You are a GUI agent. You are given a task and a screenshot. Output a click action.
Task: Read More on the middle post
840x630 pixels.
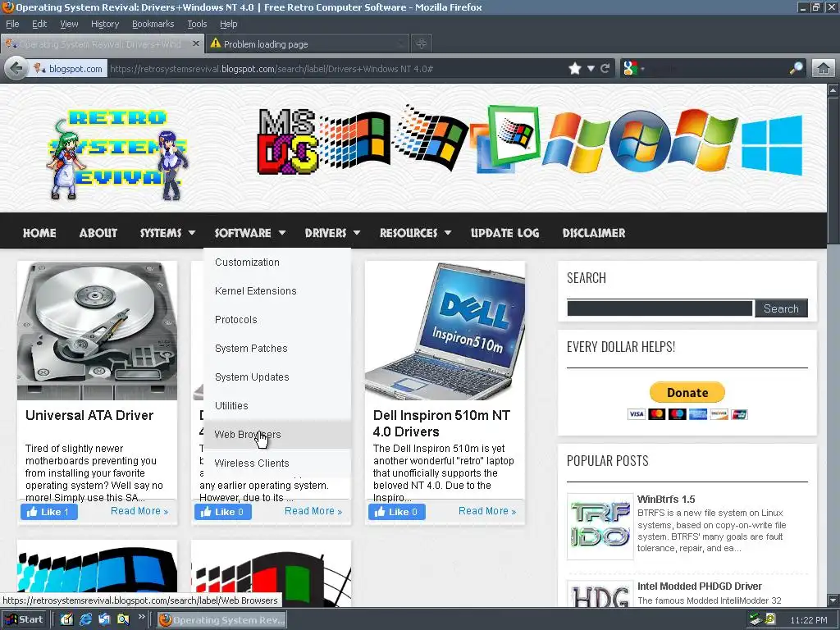[313, 511]
